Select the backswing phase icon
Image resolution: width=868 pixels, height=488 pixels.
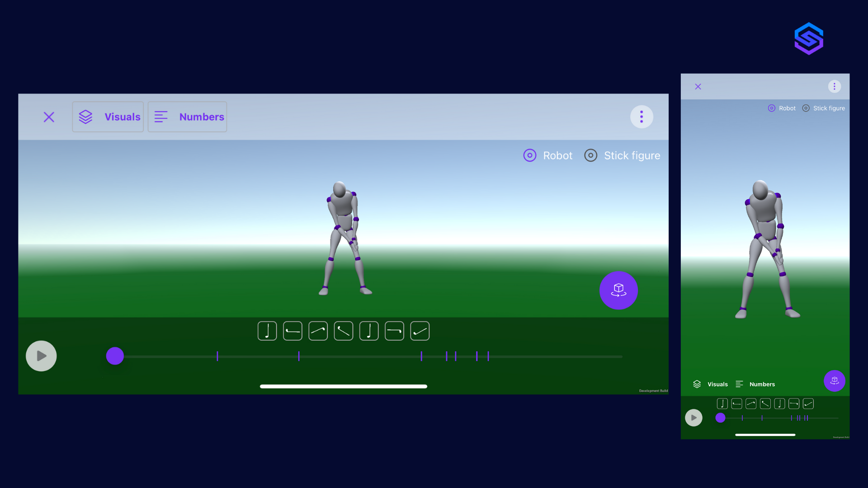point(318,331)
